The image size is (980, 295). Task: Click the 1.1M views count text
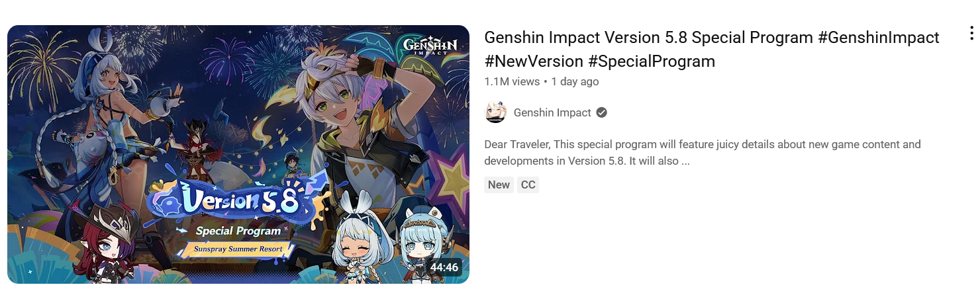[512, 81]
